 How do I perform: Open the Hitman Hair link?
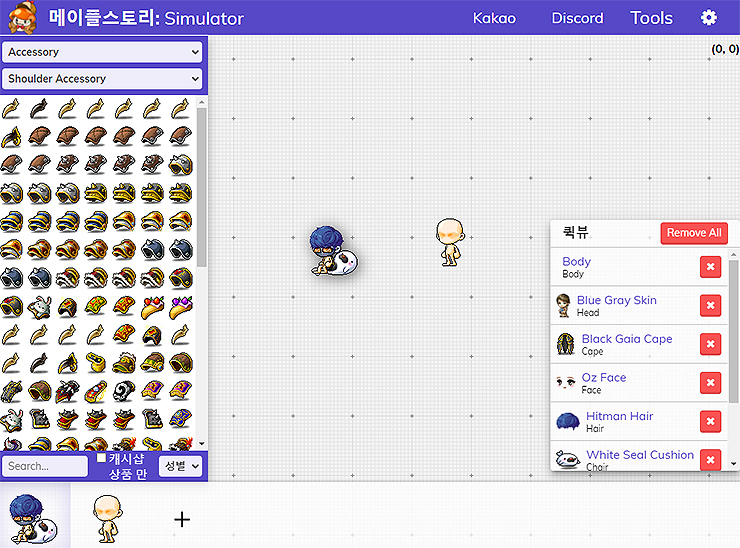point(619,416)
